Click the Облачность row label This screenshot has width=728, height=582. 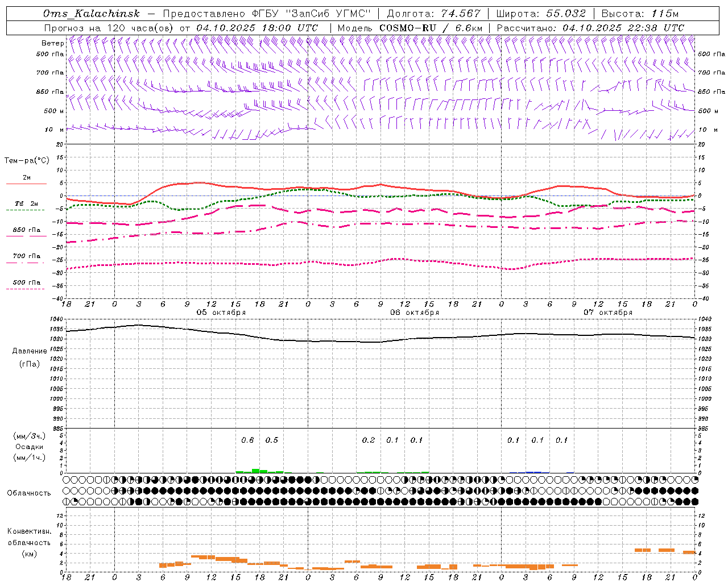pos(29,493)
